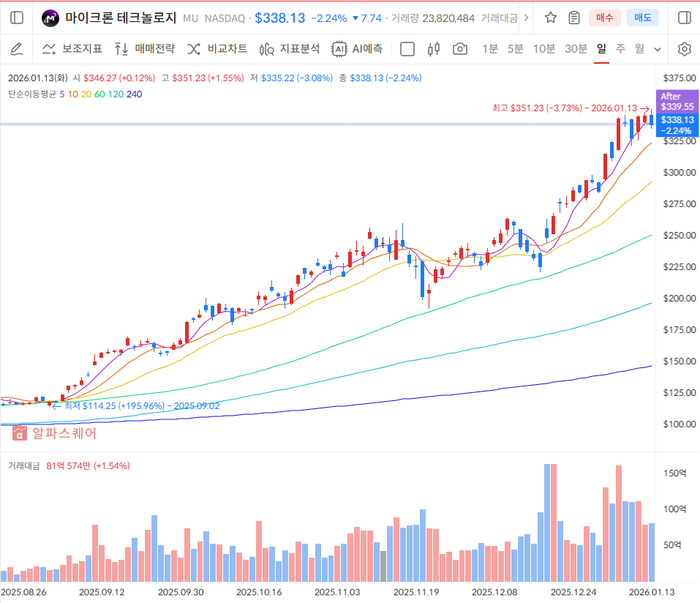Select the 일 daily timeframe tab
This screenshot has width=700, height=603.
tap(601, 49)
